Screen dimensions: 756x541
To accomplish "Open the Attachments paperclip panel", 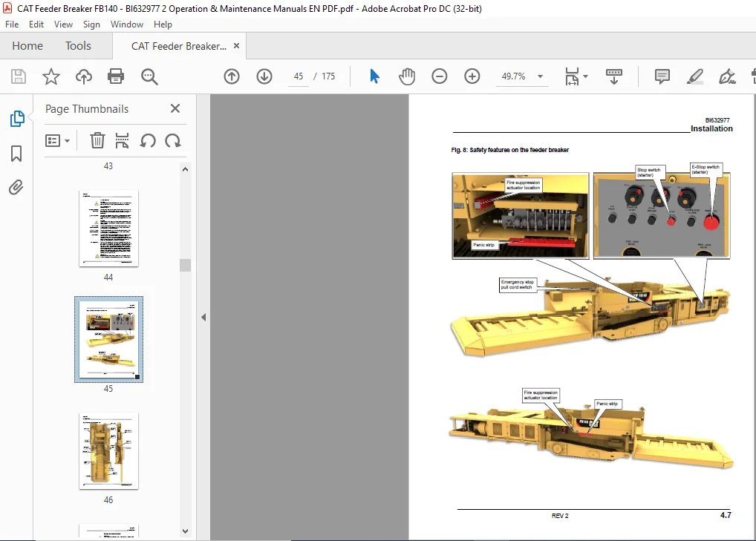I will point(16,187).
